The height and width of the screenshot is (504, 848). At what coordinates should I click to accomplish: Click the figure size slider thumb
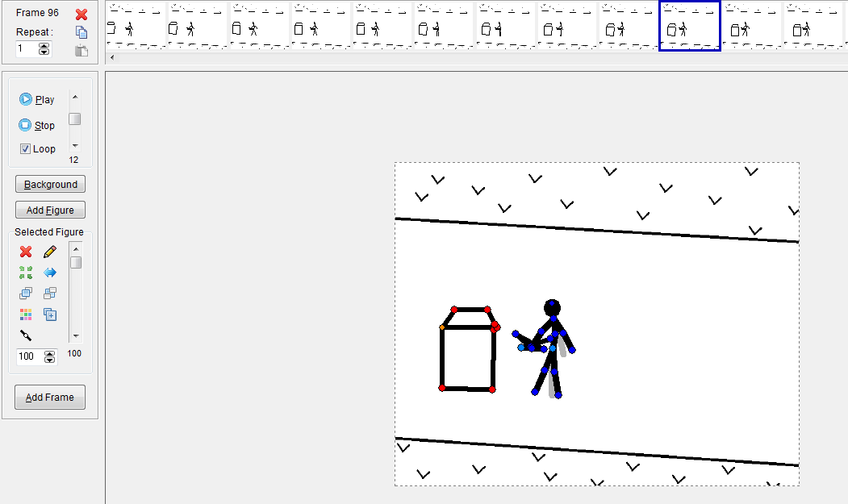coord(77,262)
